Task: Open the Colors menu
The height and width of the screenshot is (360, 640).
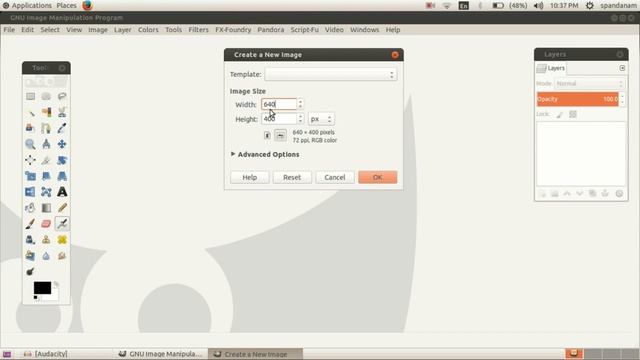Action: [x=148, y=30]
